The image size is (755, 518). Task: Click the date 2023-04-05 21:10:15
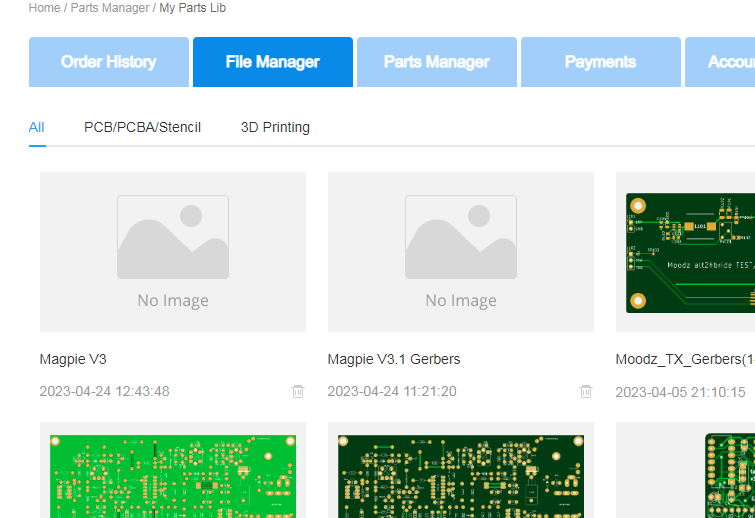click(x=680, y=392)
